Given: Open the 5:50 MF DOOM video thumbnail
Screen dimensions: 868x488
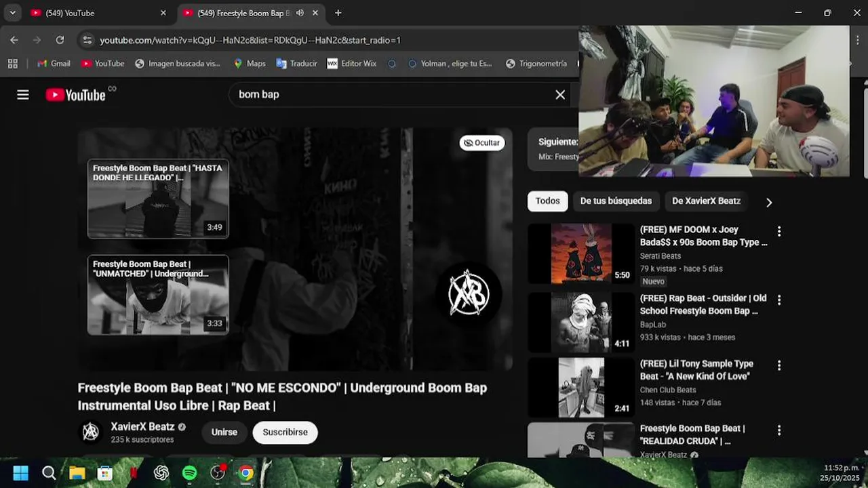Looking at the screenshot, I should click(x=581, y=253).
